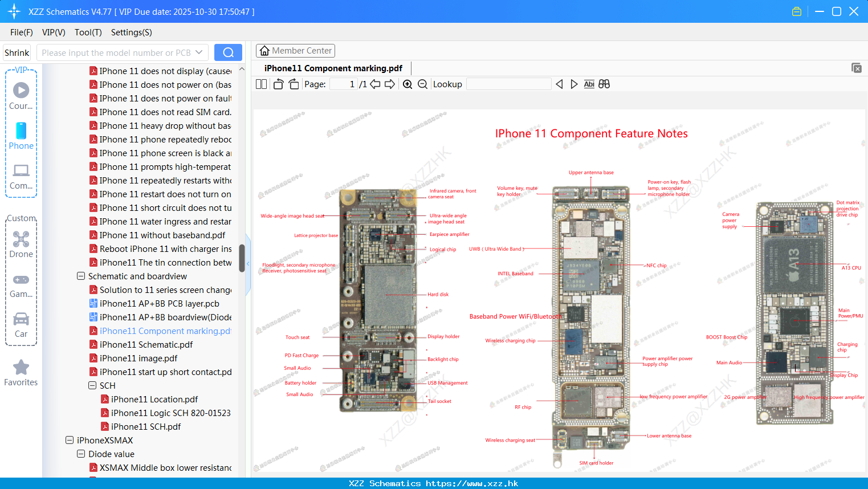
Task: Collapse the Diode value folder
Action: pos(81,454)
